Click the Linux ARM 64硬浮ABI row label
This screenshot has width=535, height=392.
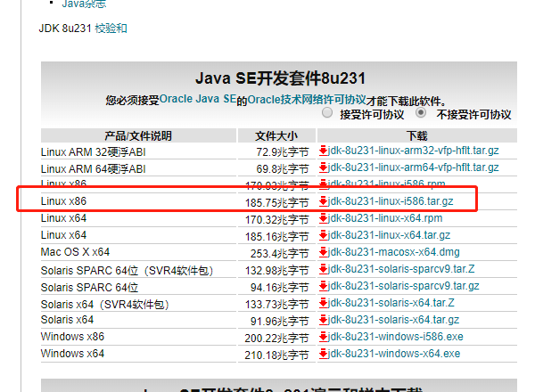[93, 169]
